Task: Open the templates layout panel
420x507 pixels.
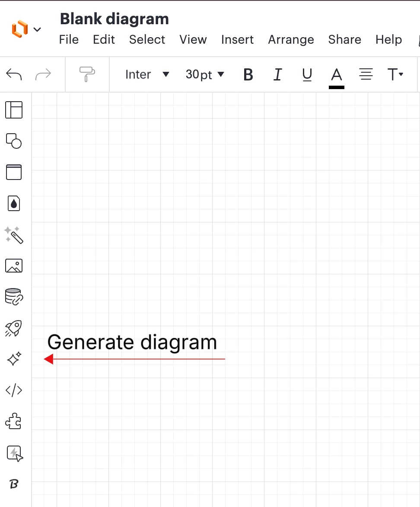Action: click(x=14, y=110)
